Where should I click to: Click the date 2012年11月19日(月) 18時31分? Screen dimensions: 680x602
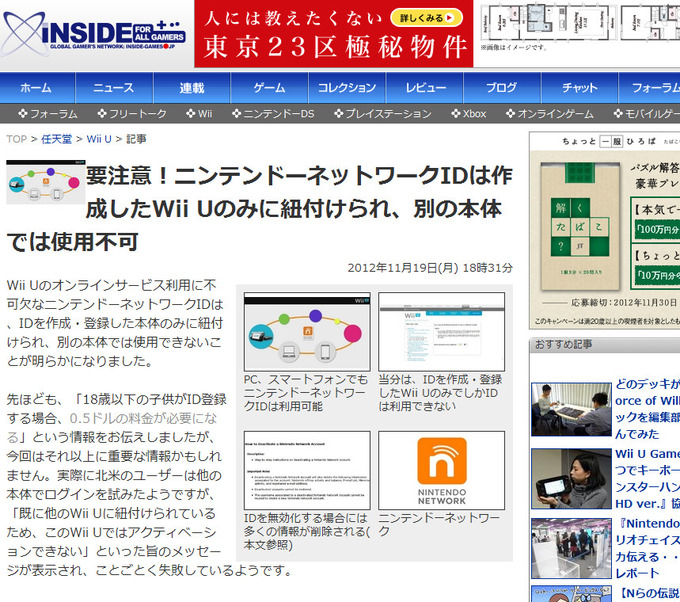click(430, 268)
